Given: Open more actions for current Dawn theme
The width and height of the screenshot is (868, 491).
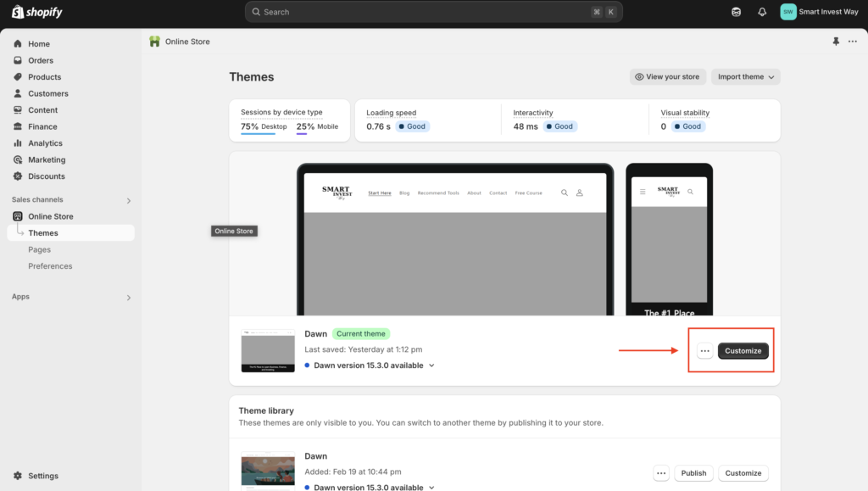Looking at the screenshot, I should tap(704, 351).
